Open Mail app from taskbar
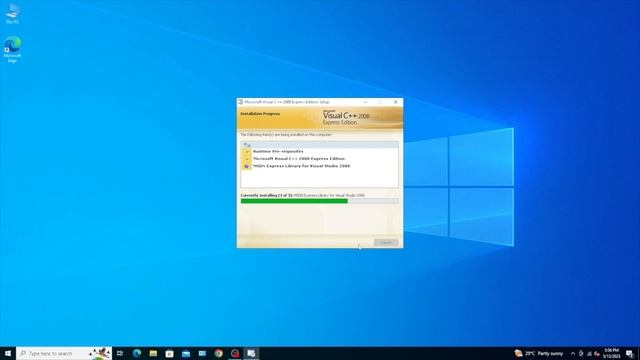Image resolution: width=640 pixels, height=360 pixels. click(186, 353)
